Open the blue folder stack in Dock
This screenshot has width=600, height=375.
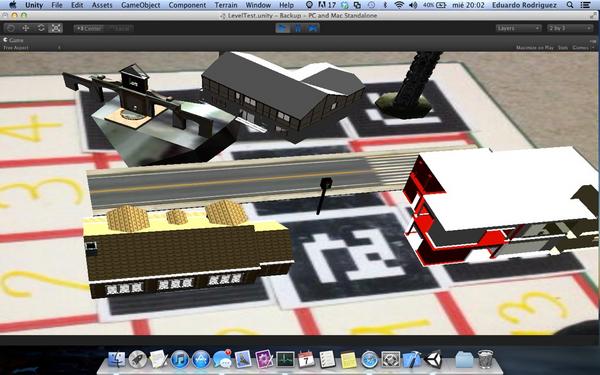[464, 360]
